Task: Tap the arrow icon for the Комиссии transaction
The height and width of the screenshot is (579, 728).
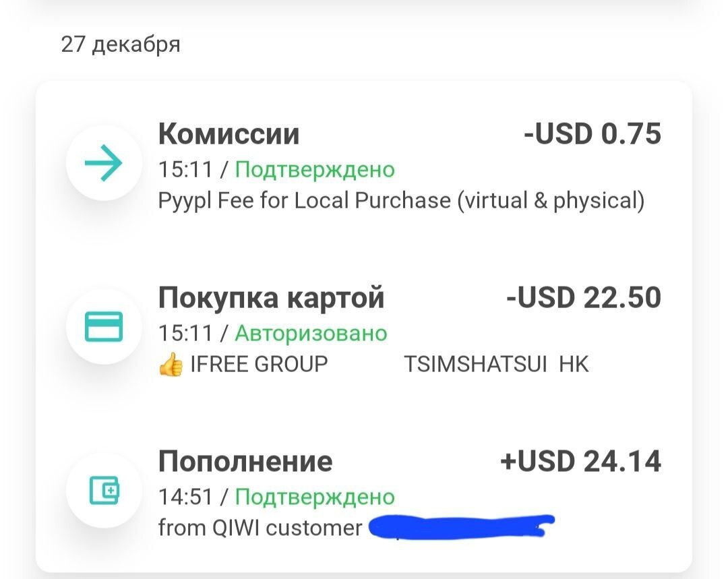Action: coord(104,162)
